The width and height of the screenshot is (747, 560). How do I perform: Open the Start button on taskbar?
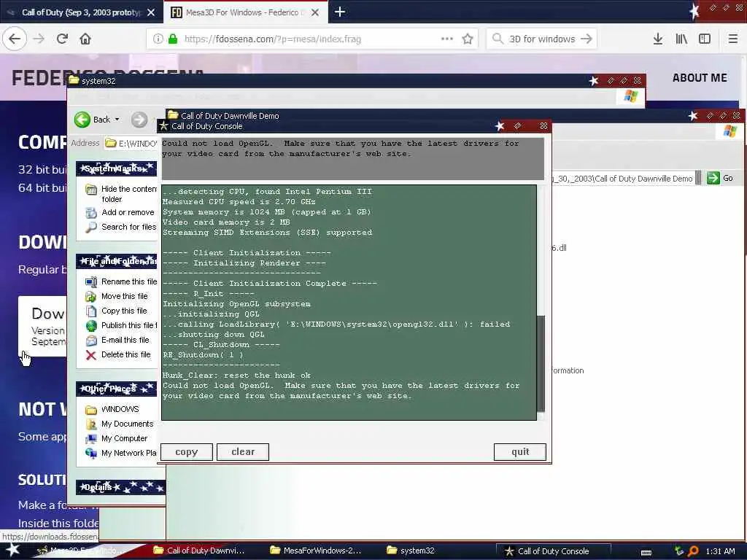tap(12, 551)
